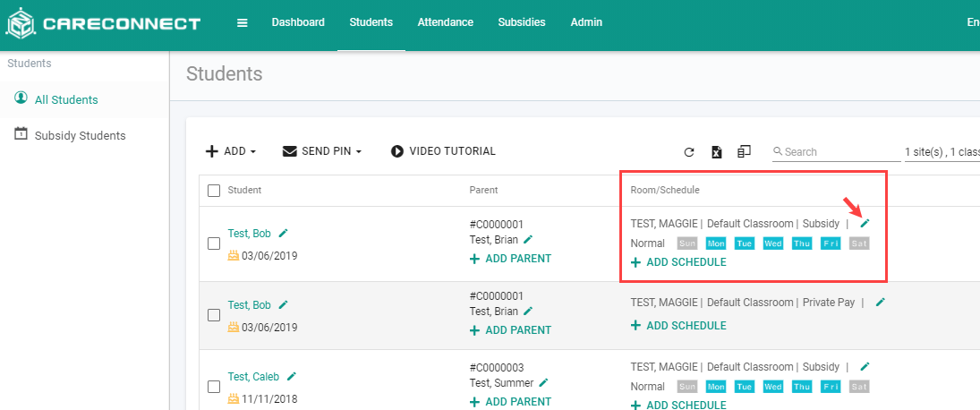
Task: Click the envelope icon of Send PIN
Action: coord(289,151)
